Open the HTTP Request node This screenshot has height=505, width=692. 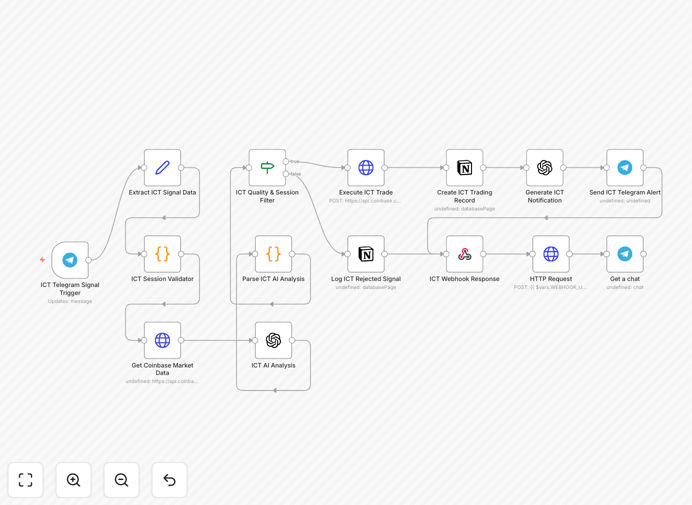coord(551,254)
